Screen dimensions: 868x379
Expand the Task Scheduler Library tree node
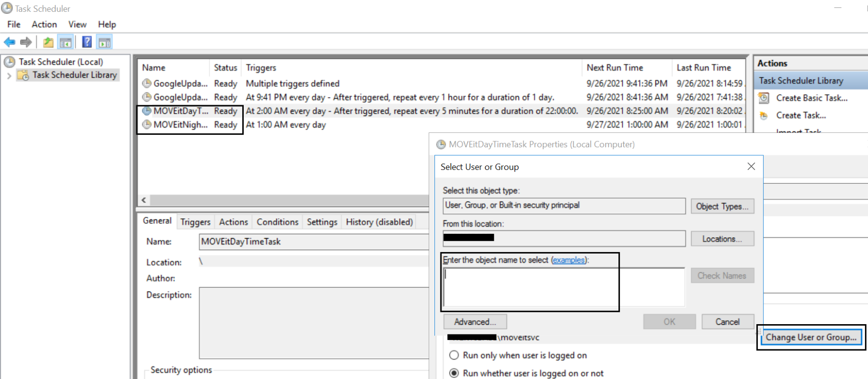coord(9,76)
